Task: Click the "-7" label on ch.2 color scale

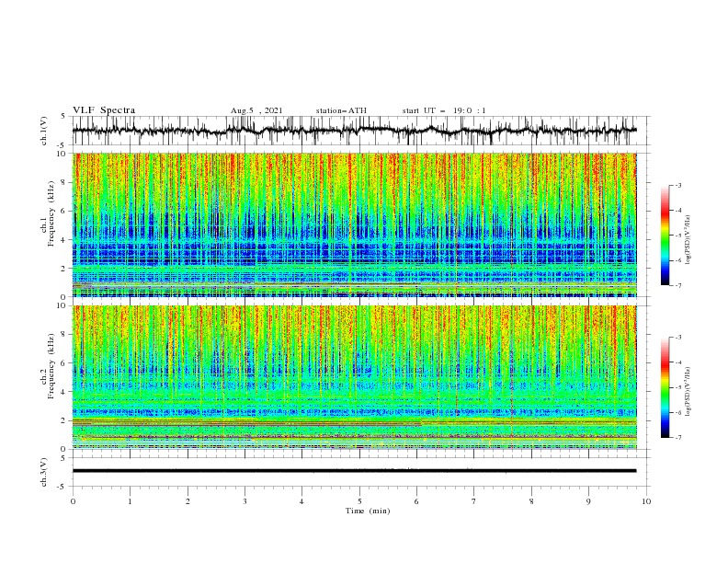Action: coord(678,438)
